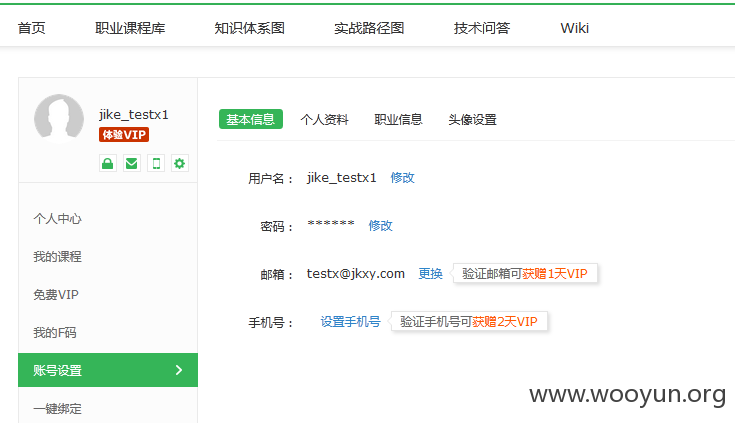Screen dimensions: 735x423
Task: Open the Wiki navigation link
Action: 574,28
